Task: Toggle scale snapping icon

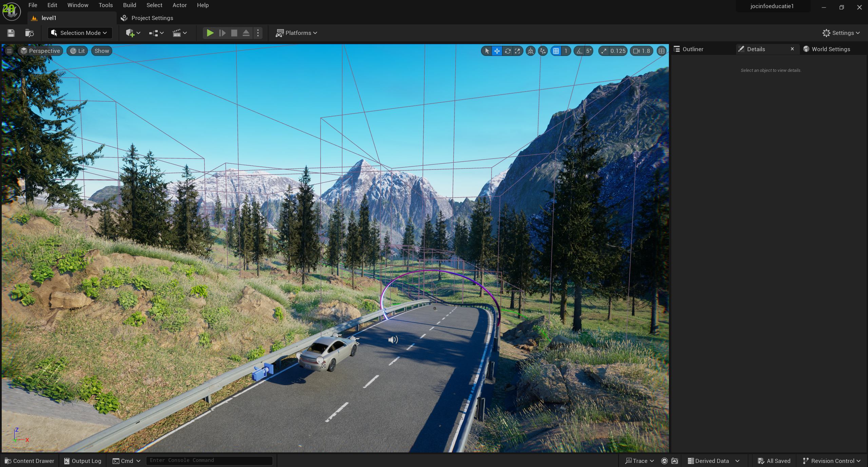Action: pos(604,51)
